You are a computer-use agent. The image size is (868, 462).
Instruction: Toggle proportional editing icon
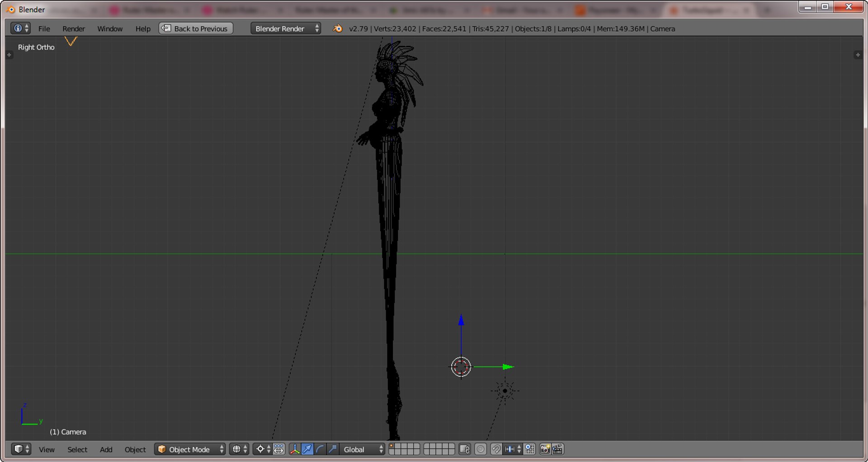[x=481, y=449]
